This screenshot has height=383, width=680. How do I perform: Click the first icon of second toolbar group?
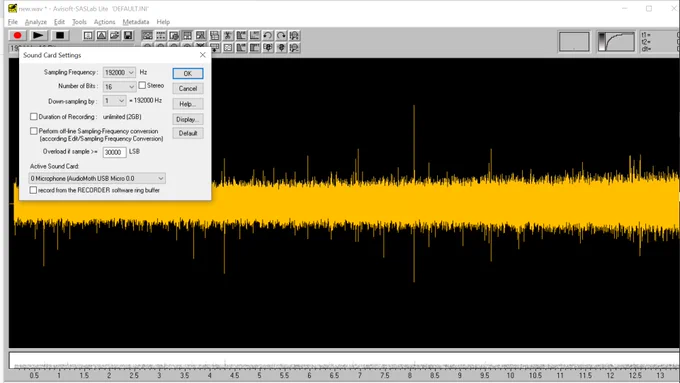tap(147, 36)
